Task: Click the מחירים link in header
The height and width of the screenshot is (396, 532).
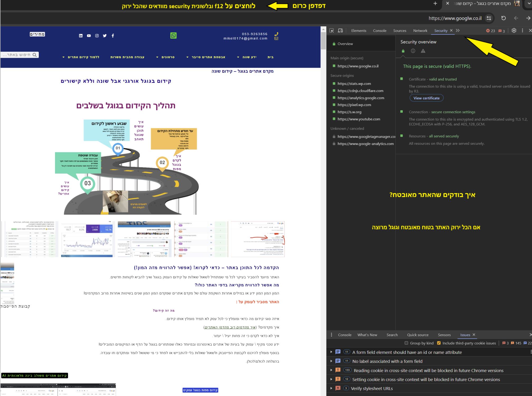Action: pos(37,34)
